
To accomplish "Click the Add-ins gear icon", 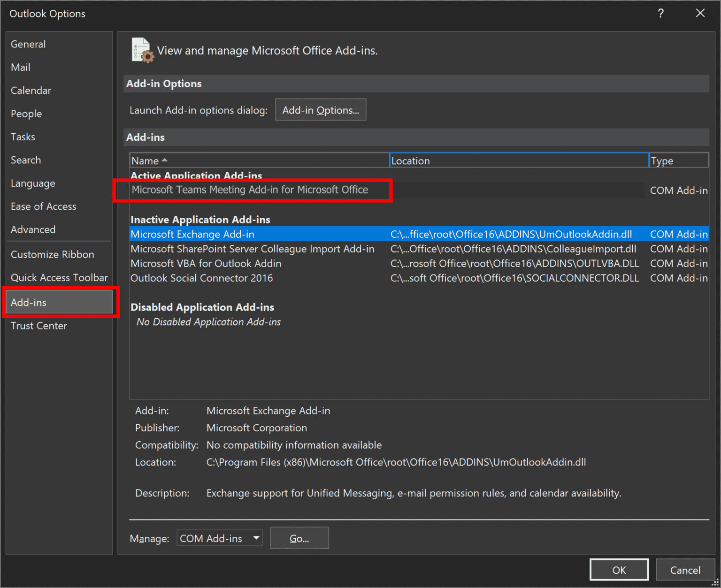I will 141,50.
